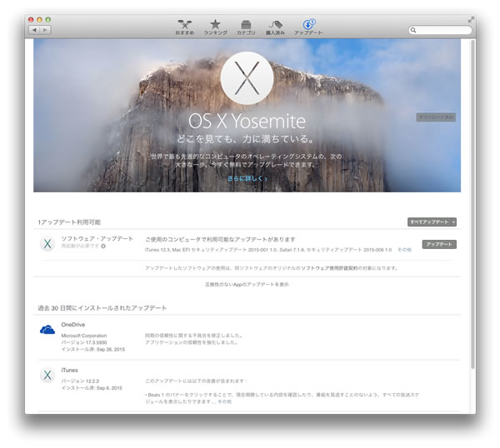Image resolution: width=500 pixels, height=448 pixels.
Task: Click the window minimize (yellow) button
Action: [x=39, y=19]
